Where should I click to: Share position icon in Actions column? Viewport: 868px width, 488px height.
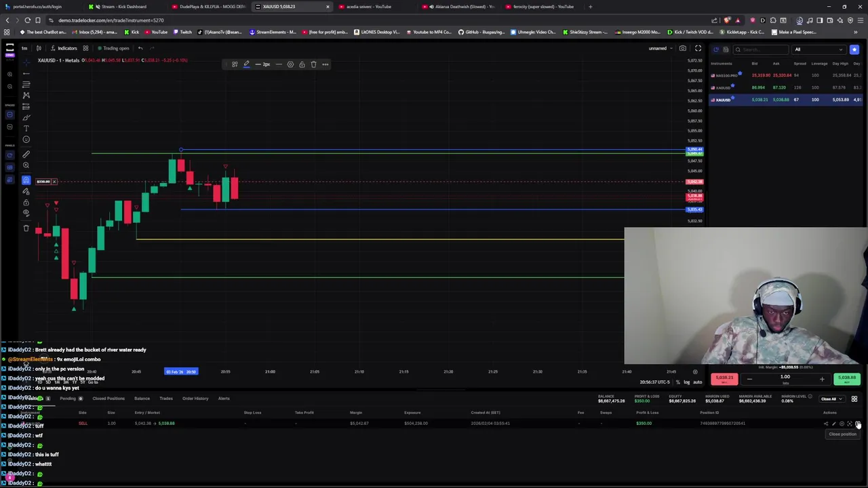[826, 424]
